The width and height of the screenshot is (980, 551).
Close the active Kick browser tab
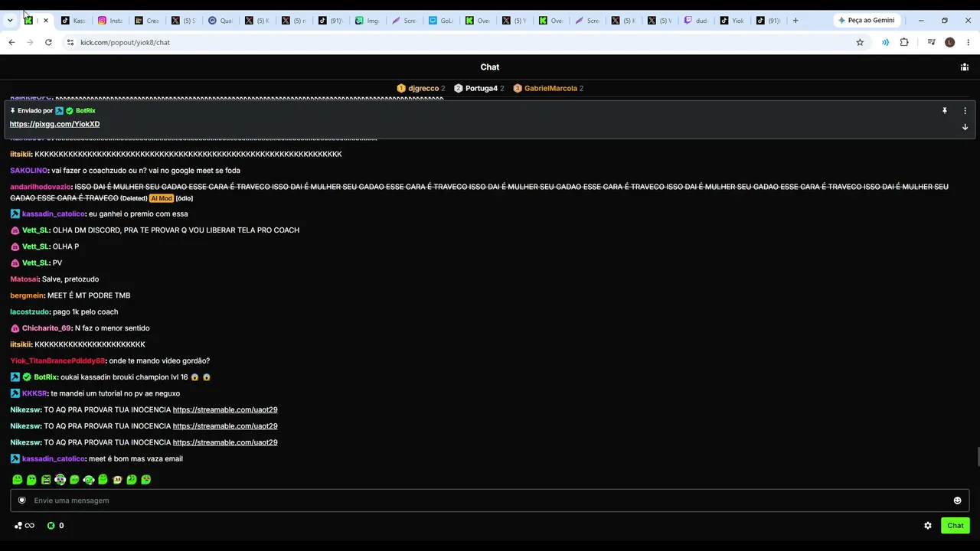click(x=45, y=21)
